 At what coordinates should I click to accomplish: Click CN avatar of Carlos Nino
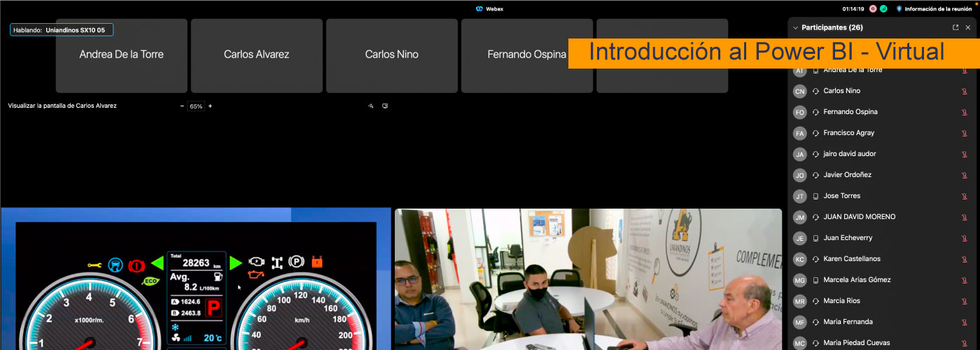(x=800, y=91)
